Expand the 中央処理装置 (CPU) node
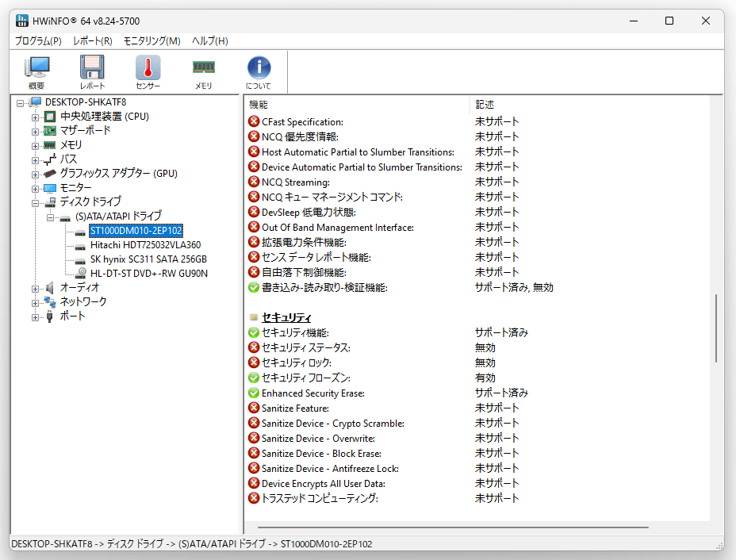 35,117
